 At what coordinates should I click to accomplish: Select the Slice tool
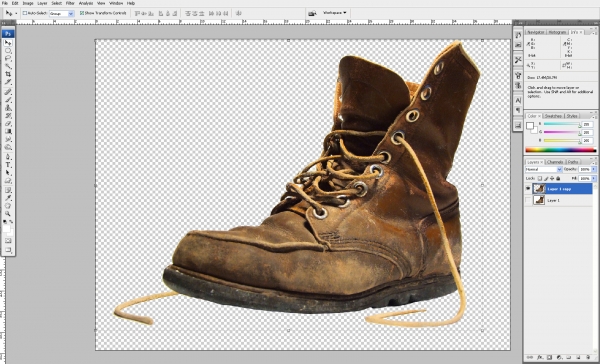tap(8, 82)
